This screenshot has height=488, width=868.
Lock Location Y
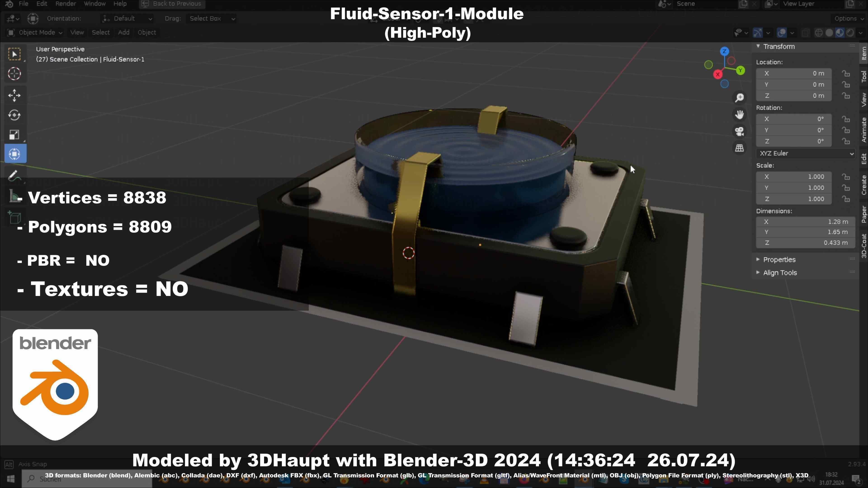[x=846, y=85]
